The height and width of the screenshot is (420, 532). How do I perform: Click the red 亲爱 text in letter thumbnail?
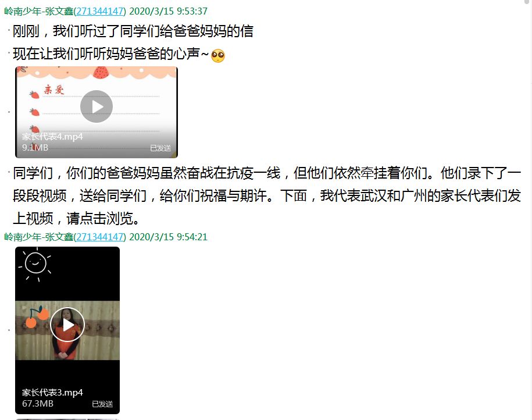pyautogui.click(x=54, y=90)
